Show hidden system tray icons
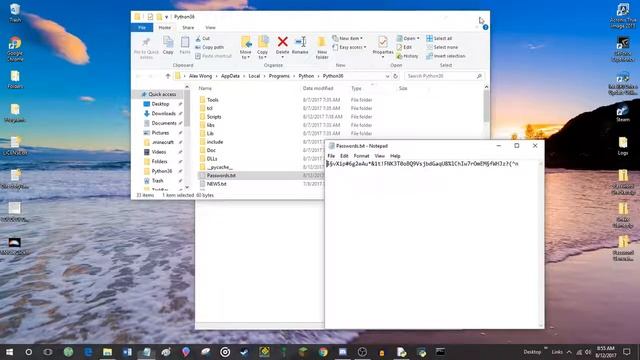Screen dimensions: 640x360 (x=569, y=352)
